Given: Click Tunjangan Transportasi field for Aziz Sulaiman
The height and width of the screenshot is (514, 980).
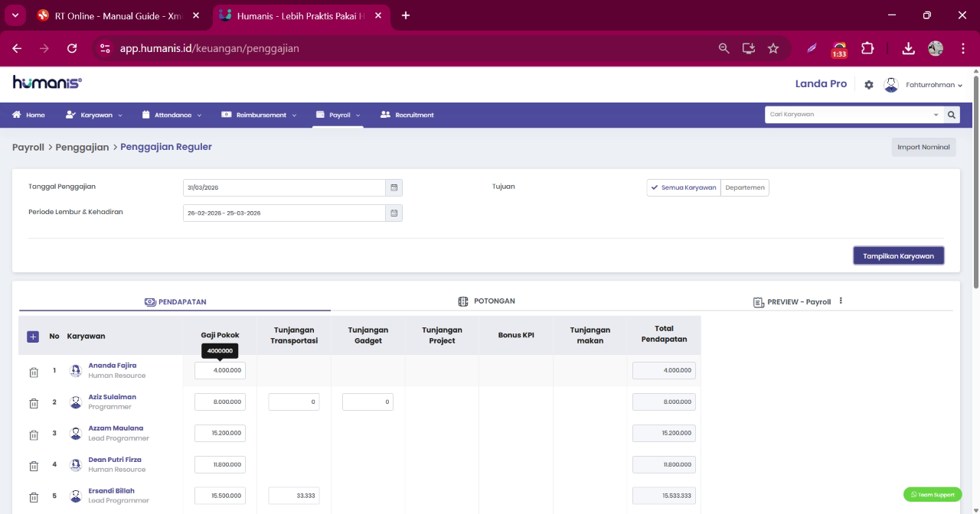Looking at the screenshot, I should 294,402.
